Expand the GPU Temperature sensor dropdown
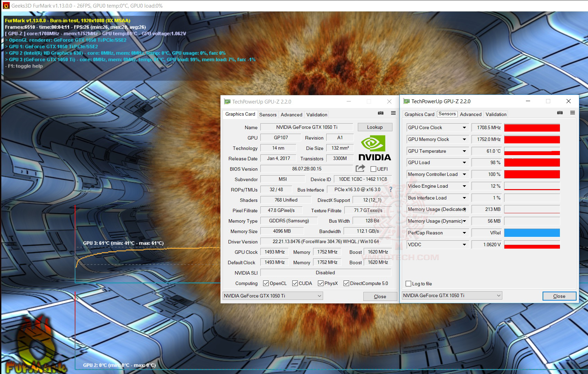 [464, 151]
